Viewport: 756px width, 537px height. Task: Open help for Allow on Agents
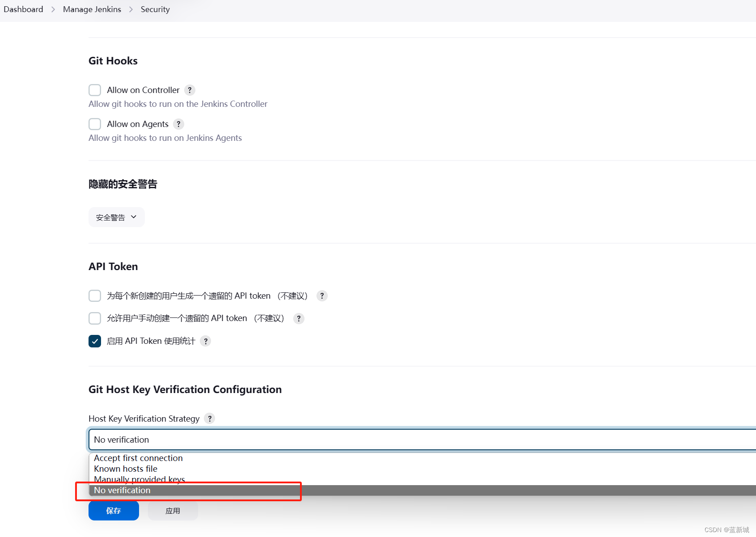178,124
